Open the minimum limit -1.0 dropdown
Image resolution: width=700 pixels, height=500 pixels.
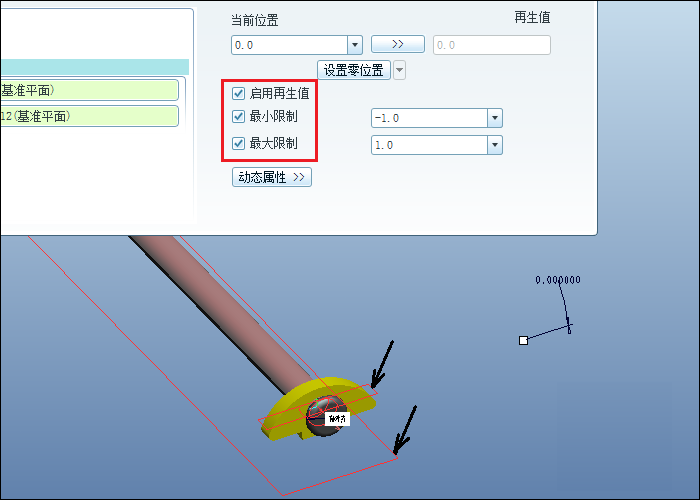(495, 118)
